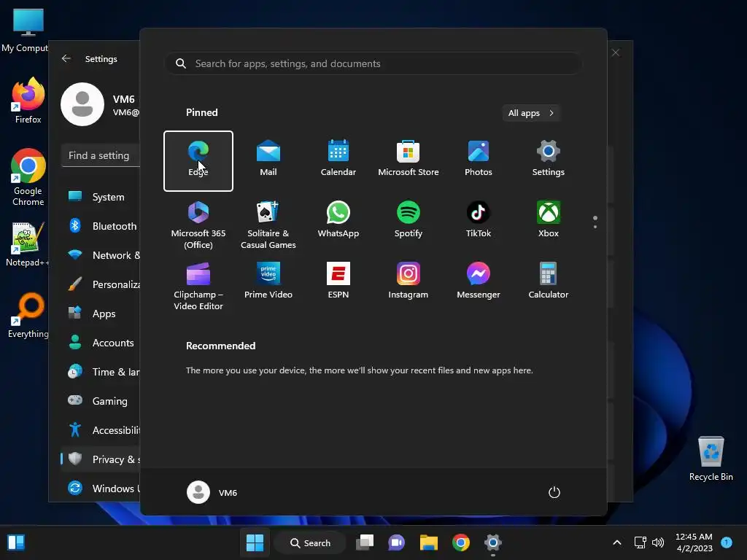Open Task View from the taskbar
Image resolution: width=747 pixels, height=560 pixels.
pos(365,542)
